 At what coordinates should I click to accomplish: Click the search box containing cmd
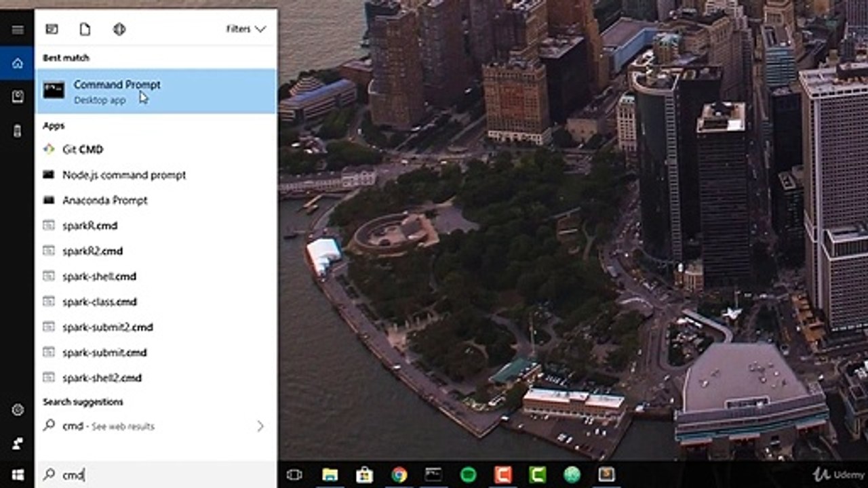[x=156, y=475]
